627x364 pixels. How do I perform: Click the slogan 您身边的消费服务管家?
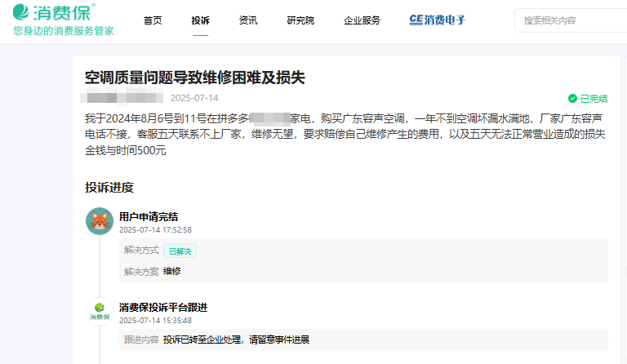coord(64,31)
